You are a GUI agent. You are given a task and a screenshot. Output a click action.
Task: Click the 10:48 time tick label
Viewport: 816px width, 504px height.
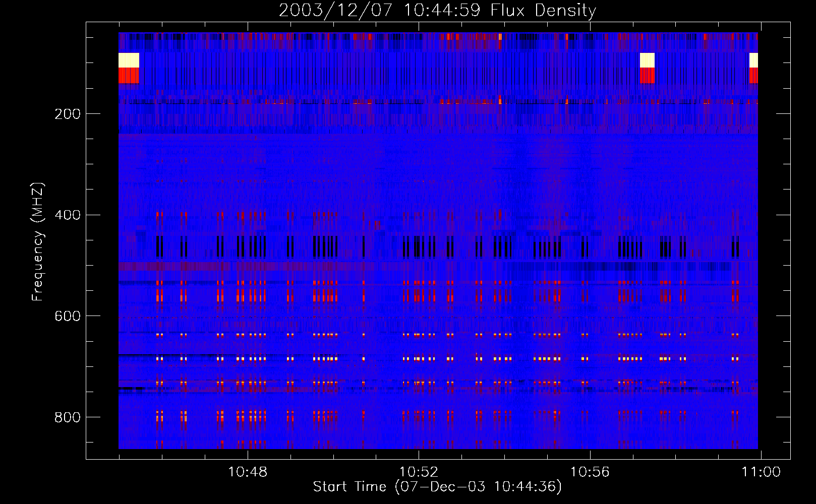248,472
